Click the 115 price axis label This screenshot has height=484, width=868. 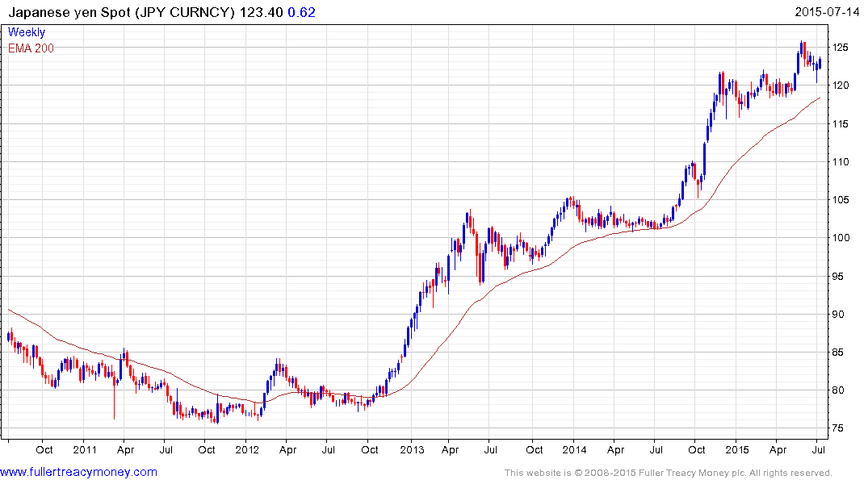click(841, 124)
